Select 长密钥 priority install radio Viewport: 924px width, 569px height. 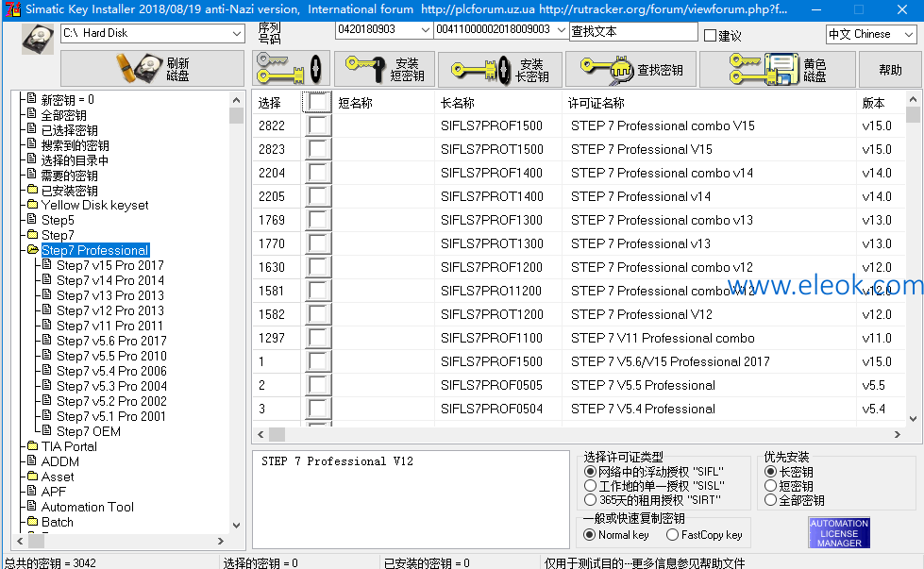click(x=770, y=471)
